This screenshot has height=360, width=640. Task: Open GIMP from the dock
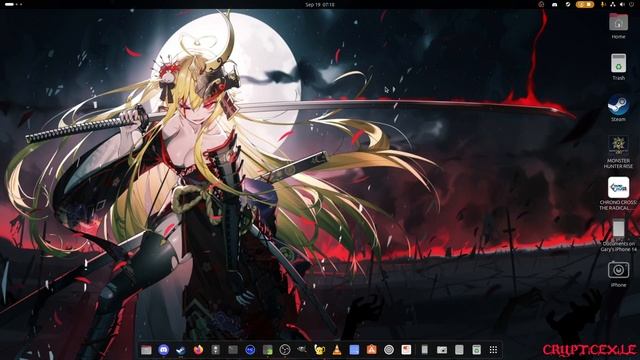pyautogui.click(x=302, y=349)
